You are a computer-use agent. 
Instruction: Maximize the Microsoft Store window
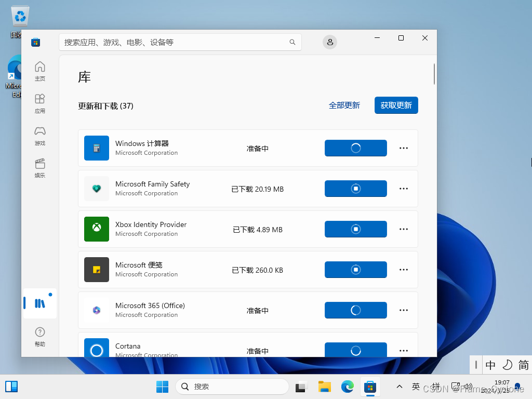401,38
